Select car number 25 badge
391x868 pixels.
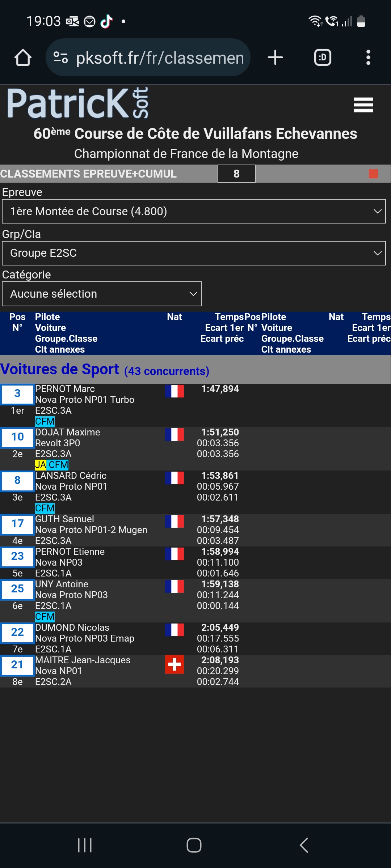pos(17,589)
